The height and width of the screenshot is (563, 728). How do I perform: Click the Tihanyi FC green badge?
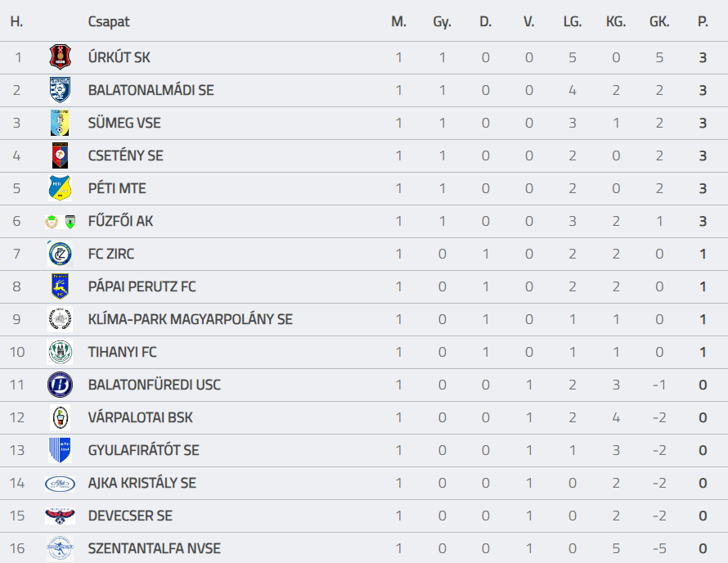(60, 352)
